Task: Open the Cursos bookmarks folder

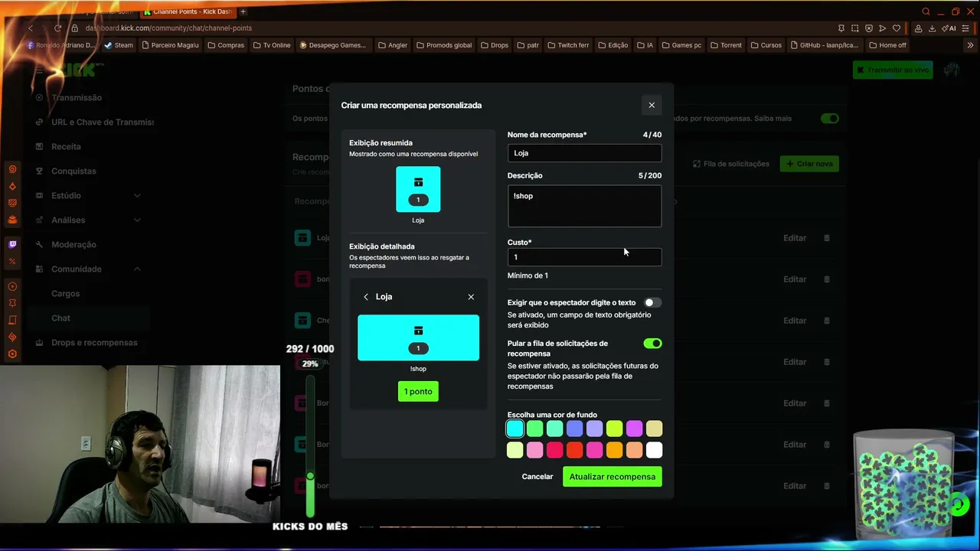Action: (766, 45)
